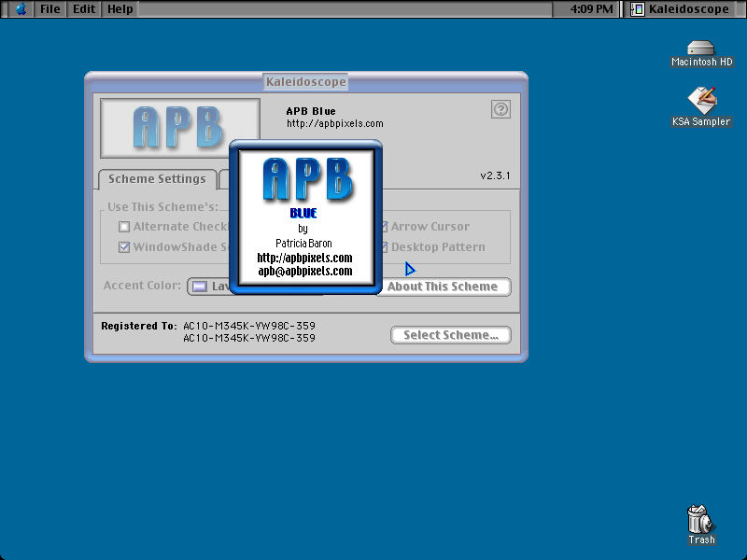Toggle the WindowShade checkbox
The height and width of the screenshot is (560, 747).
pyautogui.click(x=124, y=247)
